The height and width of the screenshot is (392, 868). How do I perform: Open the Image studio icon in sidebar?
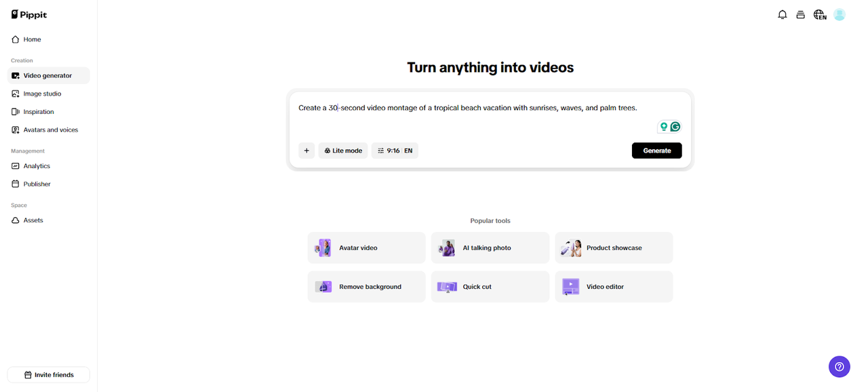[15, 93]
